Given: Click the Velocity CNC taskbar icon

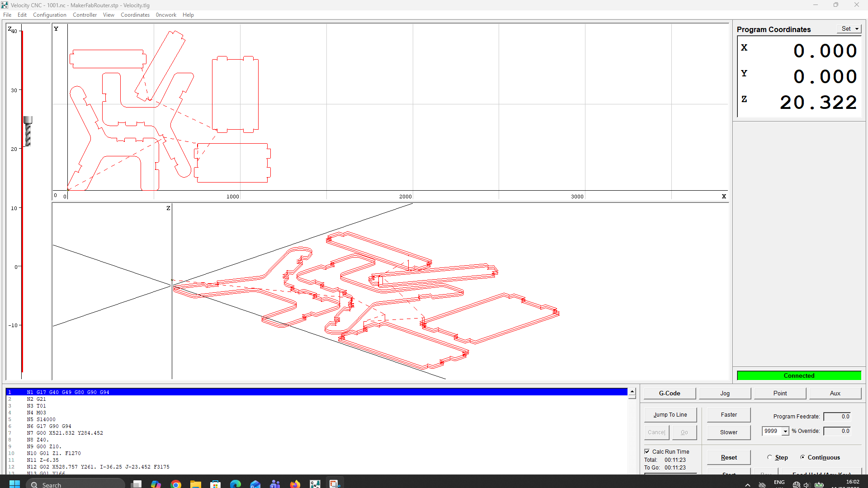Looking at the screenshot, I should point(315,484).
